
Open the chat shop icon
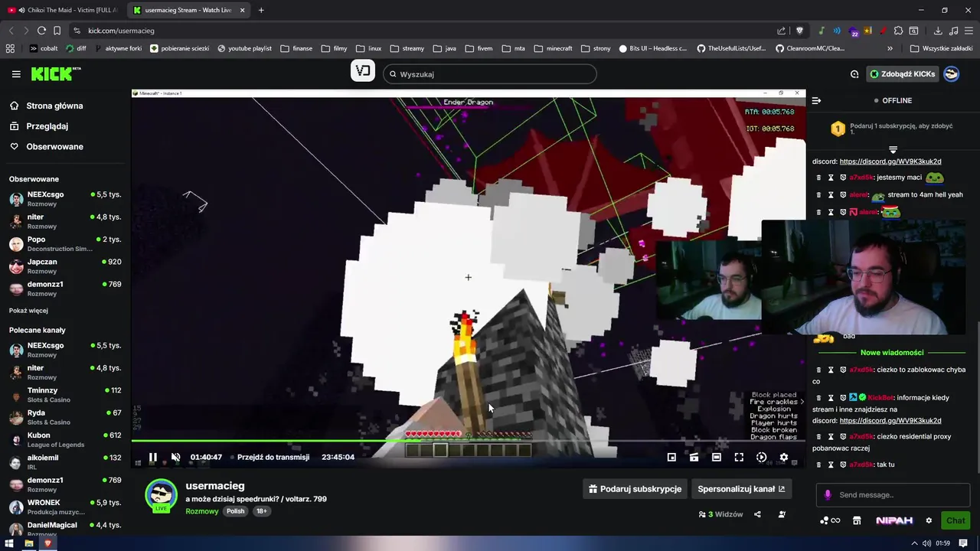click(857, 520)
